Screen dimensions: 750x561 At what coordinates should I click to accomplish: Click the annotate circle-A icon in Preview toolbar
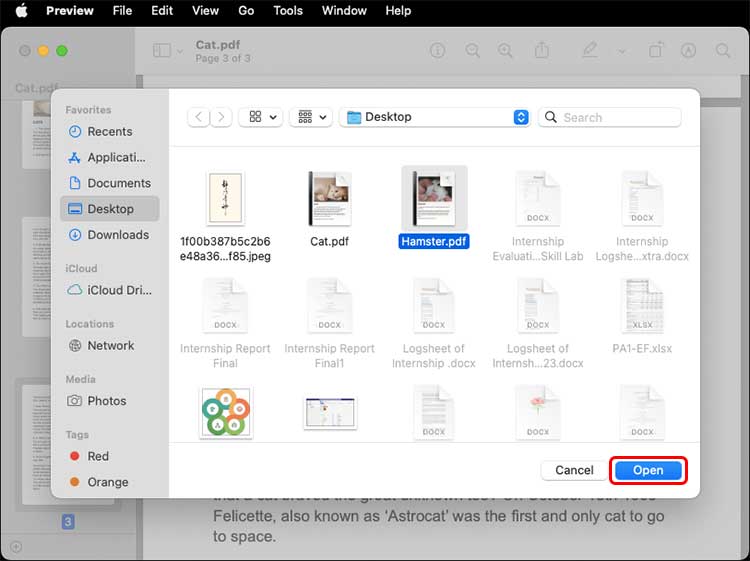coord(688,50)
